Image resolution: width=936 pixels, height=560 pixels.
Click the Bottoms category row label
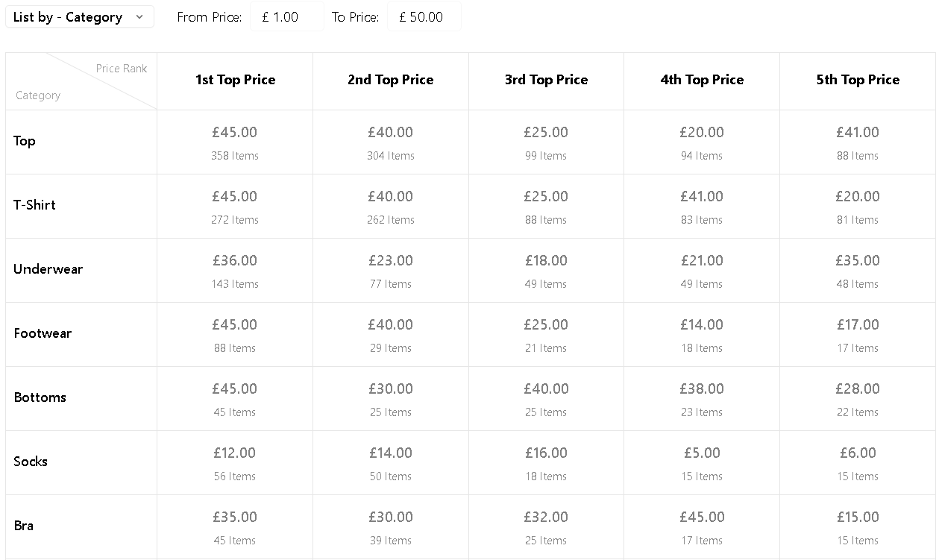(40, 397)
